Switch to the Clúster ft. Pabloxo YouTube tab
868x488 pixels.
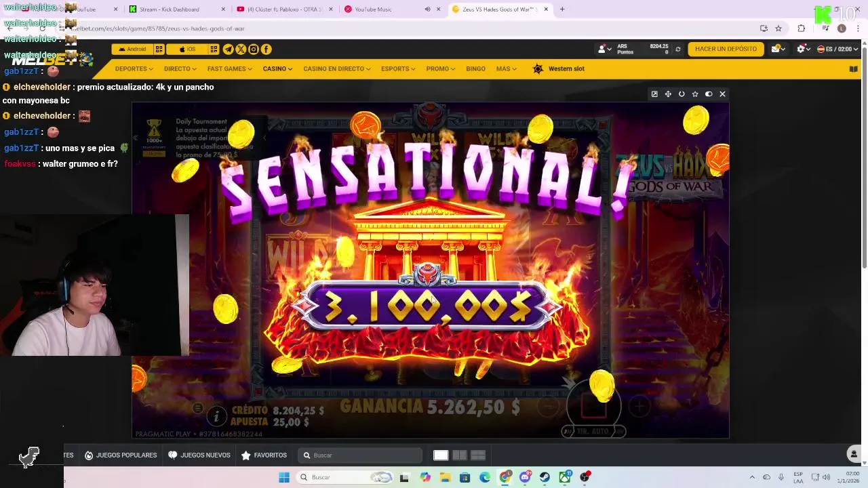pos(285,9)
